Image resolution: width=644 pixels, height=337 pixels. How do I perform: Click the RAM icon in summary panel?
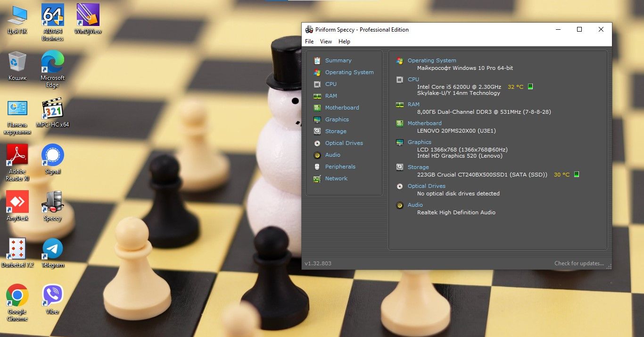(400, 104)
